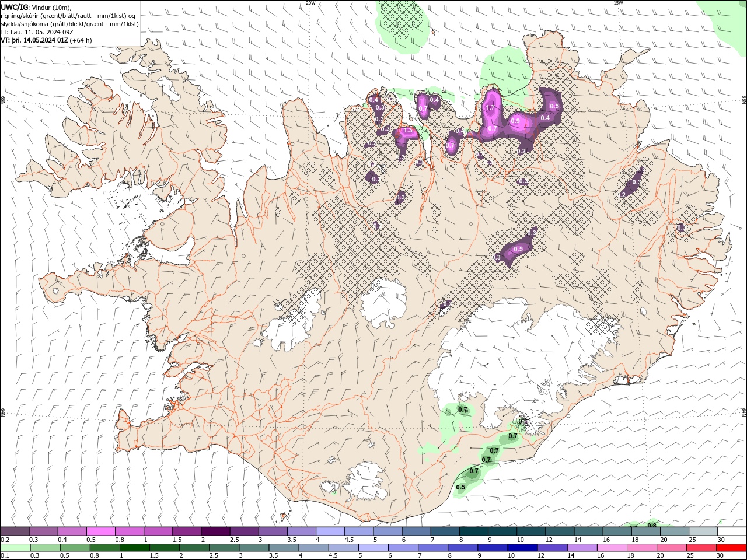Click the light pink 16 swatch in bottom legend row
Image resolution: width=747 pixels, height=560 pixels.
click(612, 548)
